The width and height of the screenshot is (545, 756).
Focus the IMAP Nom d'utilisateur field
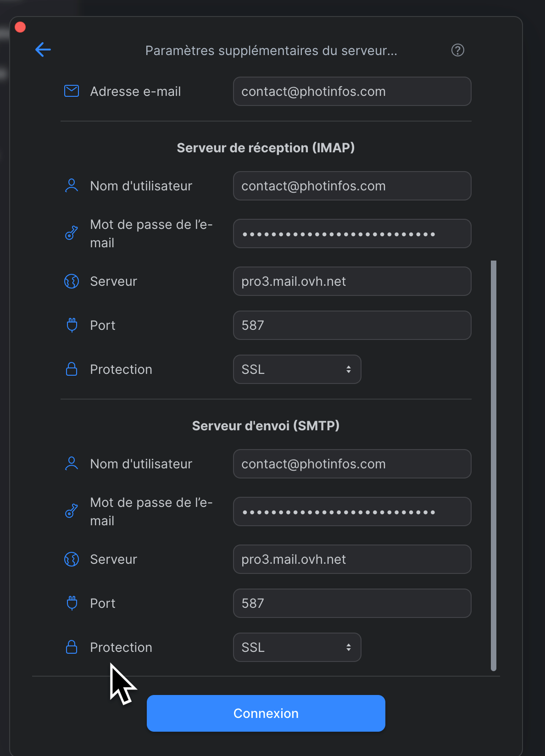[x=352, y=186]
